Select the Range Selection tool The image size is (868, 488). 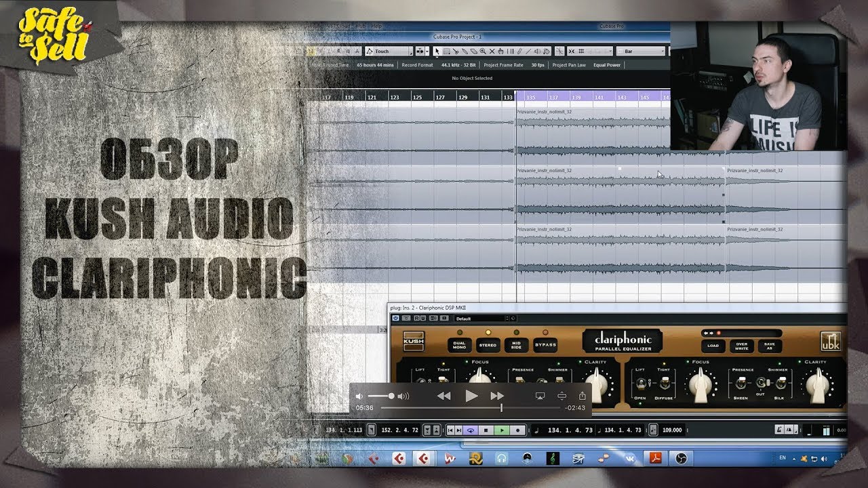[x=447, y=51]
